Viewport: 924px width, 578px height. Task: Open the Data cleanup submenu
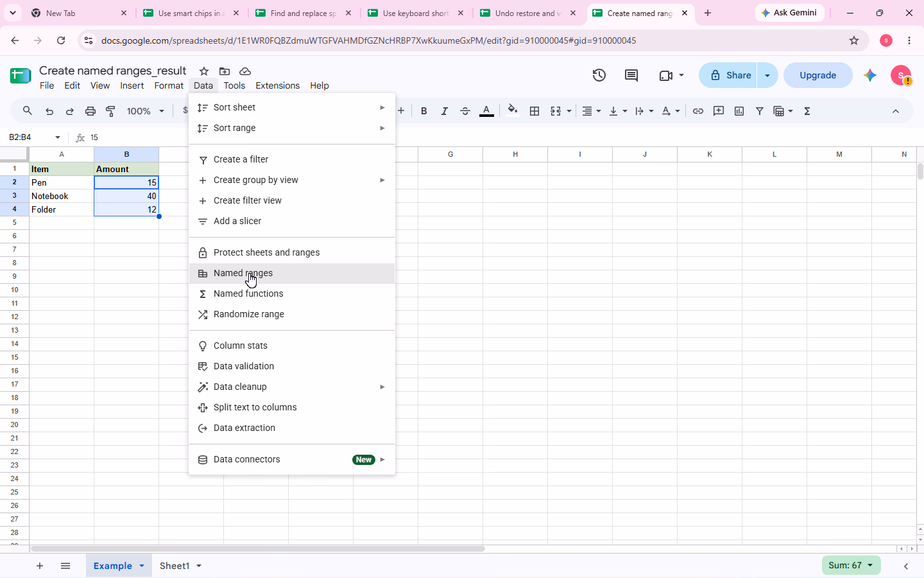click(x=292, y=387)
